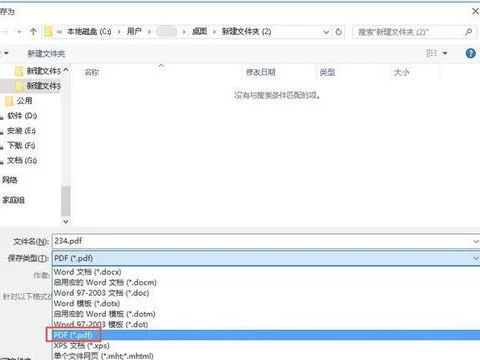Click 本地磁盘 (C:) in address path
Viewport: 480px width, 360px height.
pyautogui.click(x=89, y=32)
